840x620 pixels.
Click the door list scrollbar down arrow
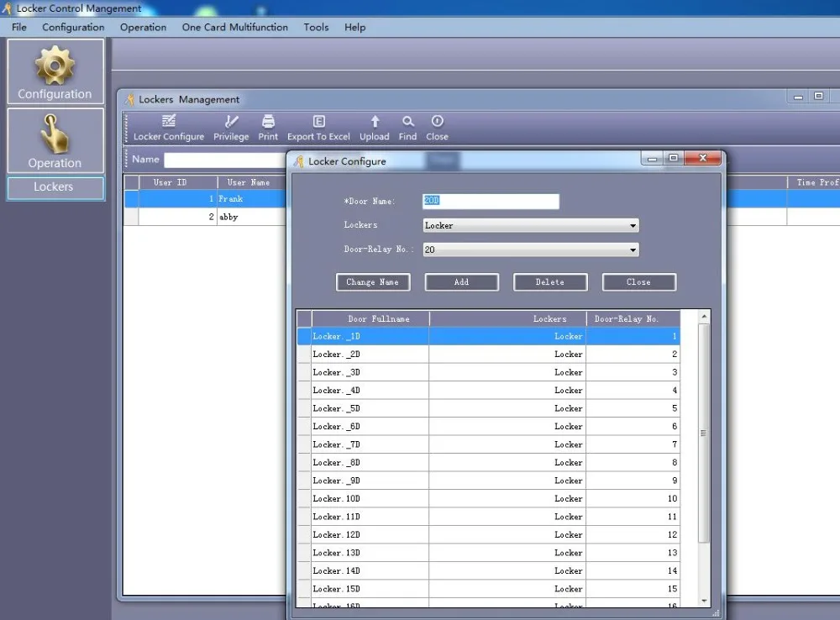[704, 601]
